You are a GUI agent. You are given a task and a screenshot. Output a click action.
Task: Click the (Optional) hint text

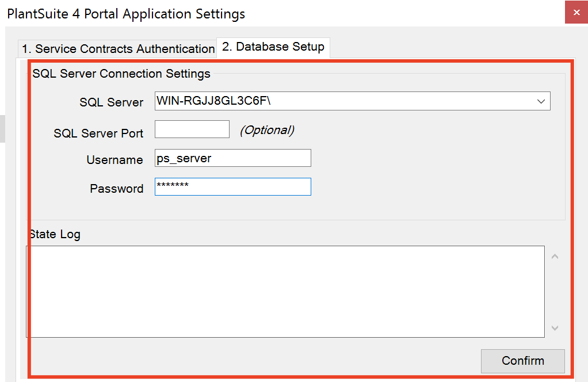coord(267,130)
